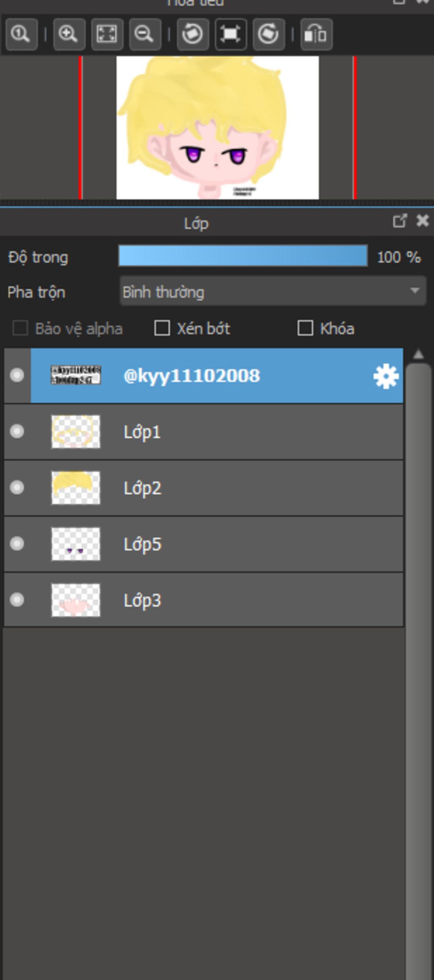Zoom in on the navigator preview

tap(69, 34)
